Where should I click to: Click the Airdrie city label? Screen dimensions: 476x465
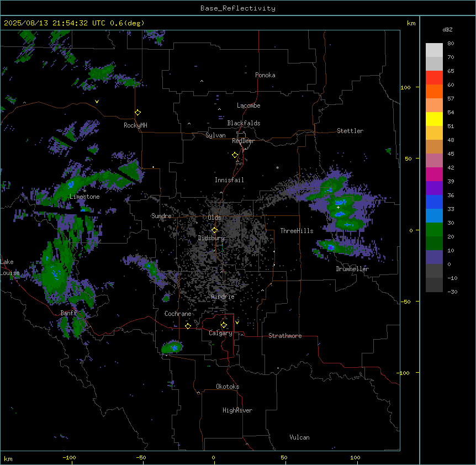coord(223,297)
